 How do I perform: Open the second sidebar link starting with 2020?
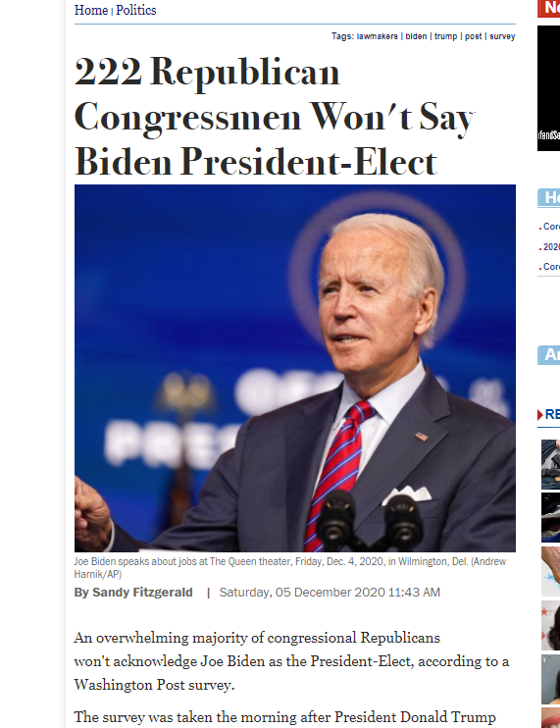pos(551,247)
